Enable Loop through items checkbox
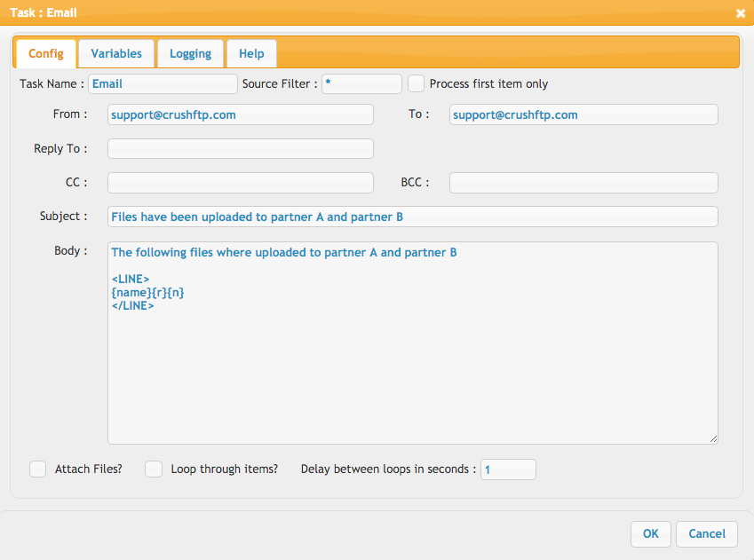The width and height of the screenshot is (754, 560). [154, 469]
